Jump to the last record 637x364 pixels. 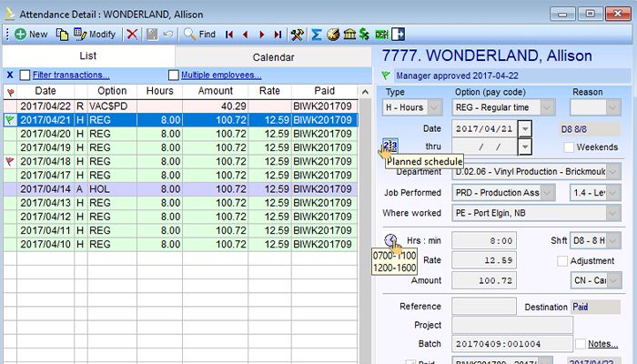pyautogui.click(x=277, y=34)
